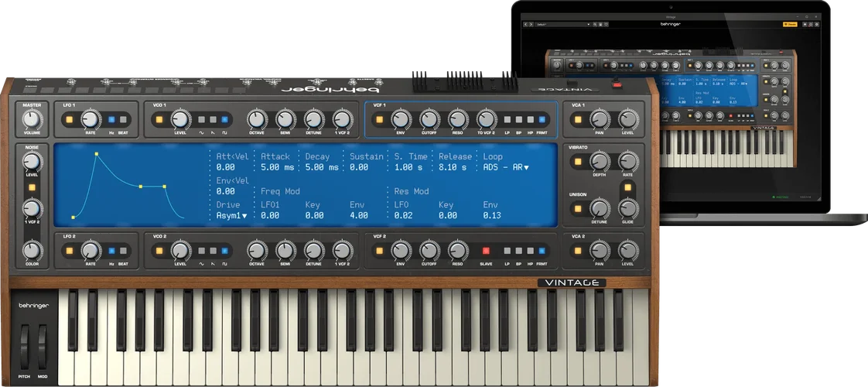The height and width of the screenshot is (387, 868).
Task: Click the Vibrato Depth knob
Action: (600, 162)
